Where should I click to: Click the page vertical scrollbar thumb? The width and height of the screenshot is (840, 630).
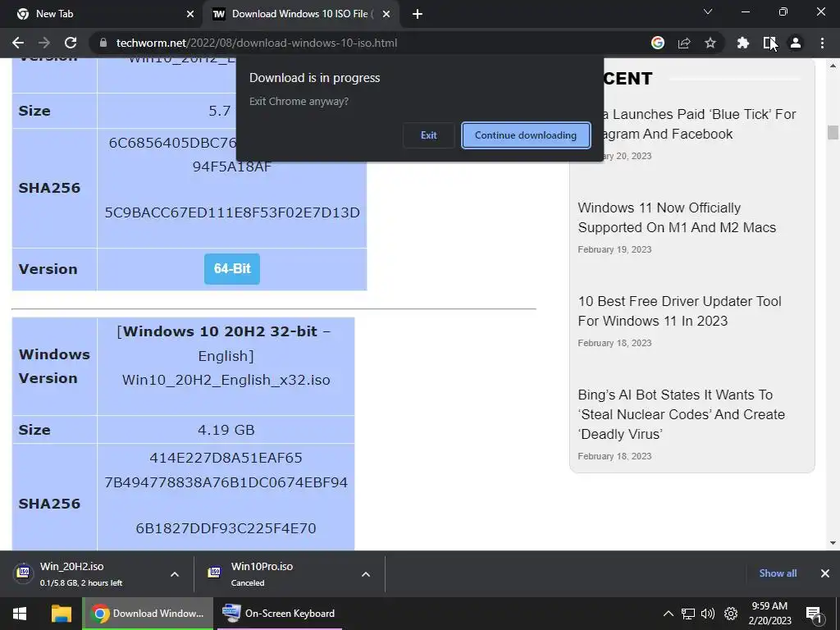(833, 132)
